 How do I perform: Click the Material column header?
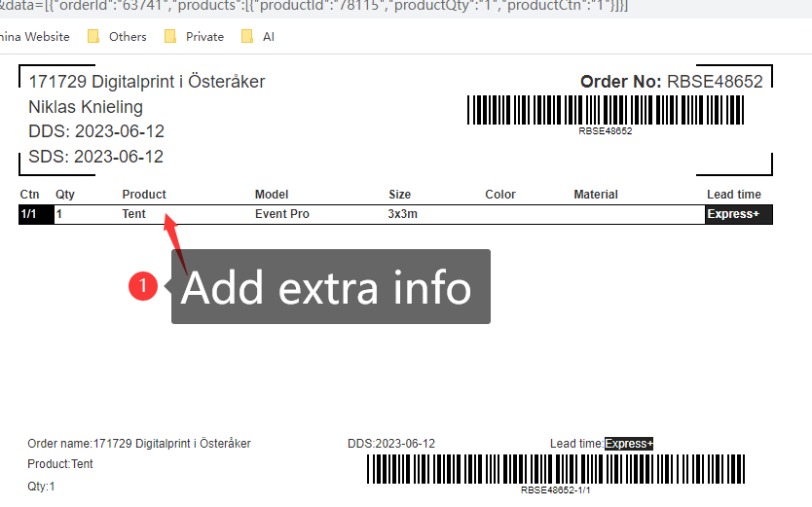(x=595, y=195)
